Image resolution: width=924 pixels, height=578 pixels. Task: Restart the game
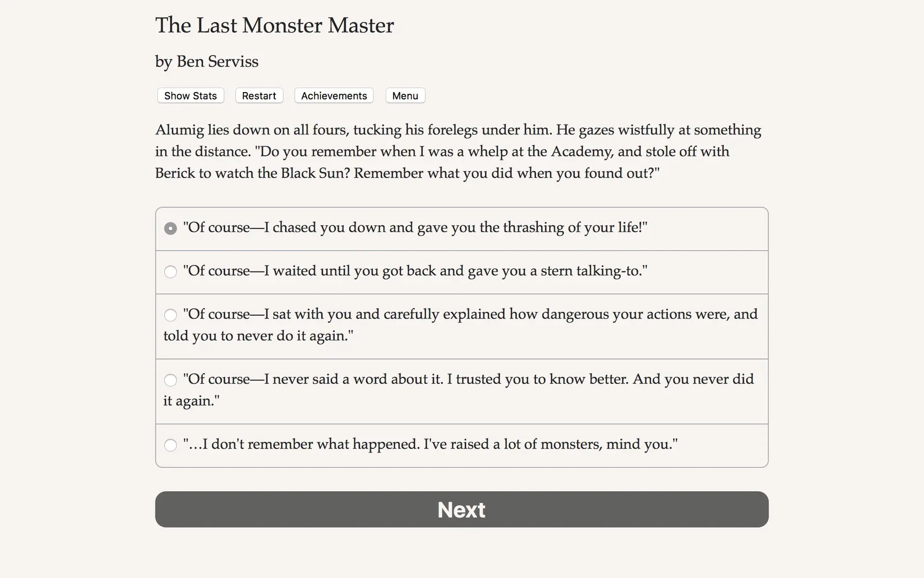259,95
